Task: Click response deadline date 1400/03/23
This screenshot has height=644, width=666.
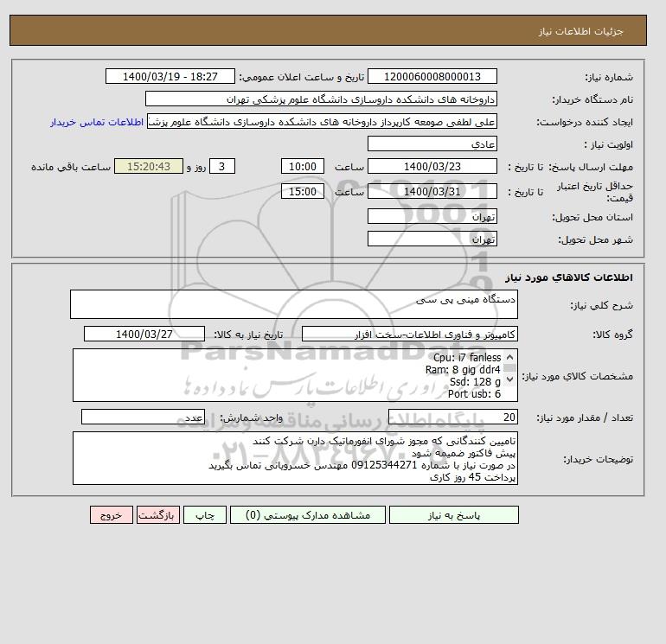Action: pos(432,167)
